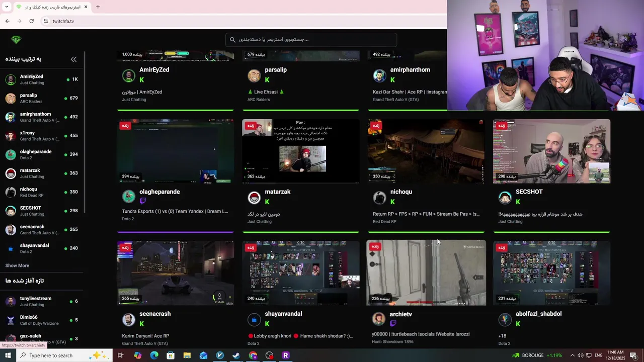
Task: Open matarzak channel name link
Action: click(277, 192)
